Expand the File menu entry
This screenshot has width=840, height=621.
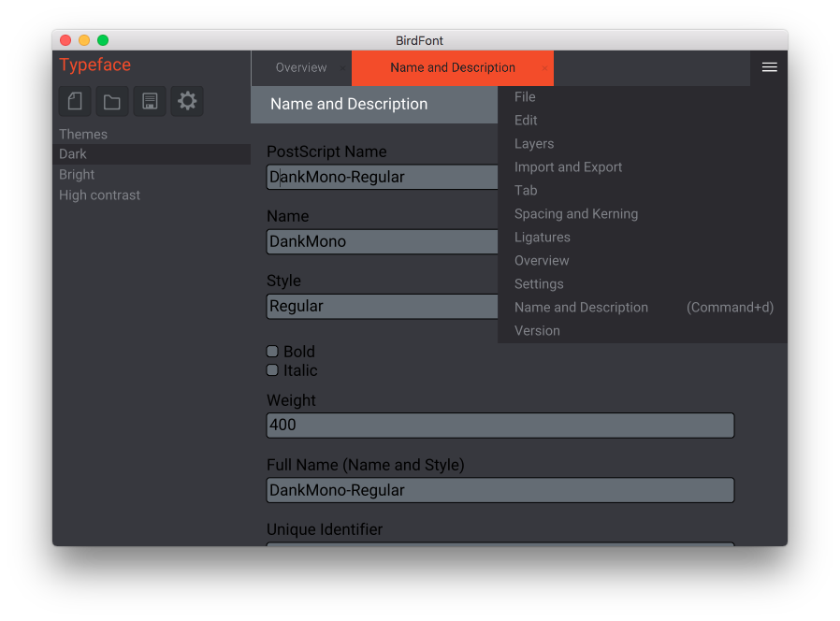(525, 97)
